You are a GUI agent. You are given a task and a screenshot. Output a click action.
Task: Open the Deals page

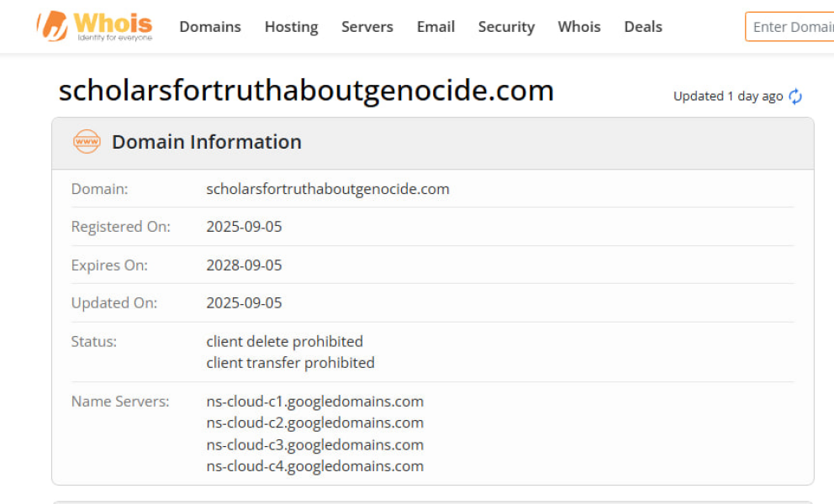(643, 27)
